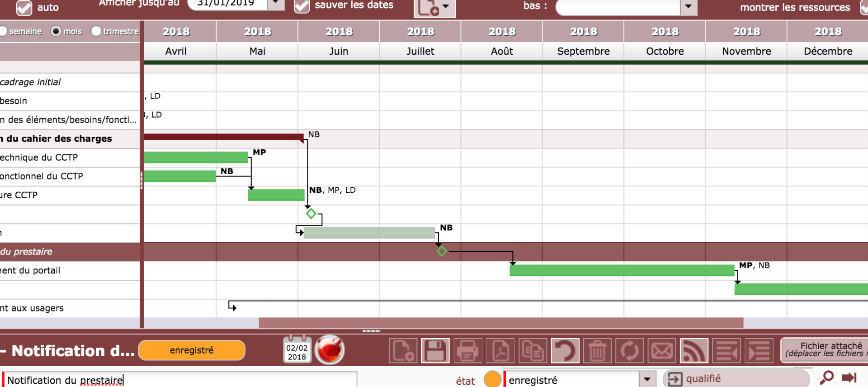Send the item by email
Viewport: 868px width, 387px height.
click(x=662, y=351)
